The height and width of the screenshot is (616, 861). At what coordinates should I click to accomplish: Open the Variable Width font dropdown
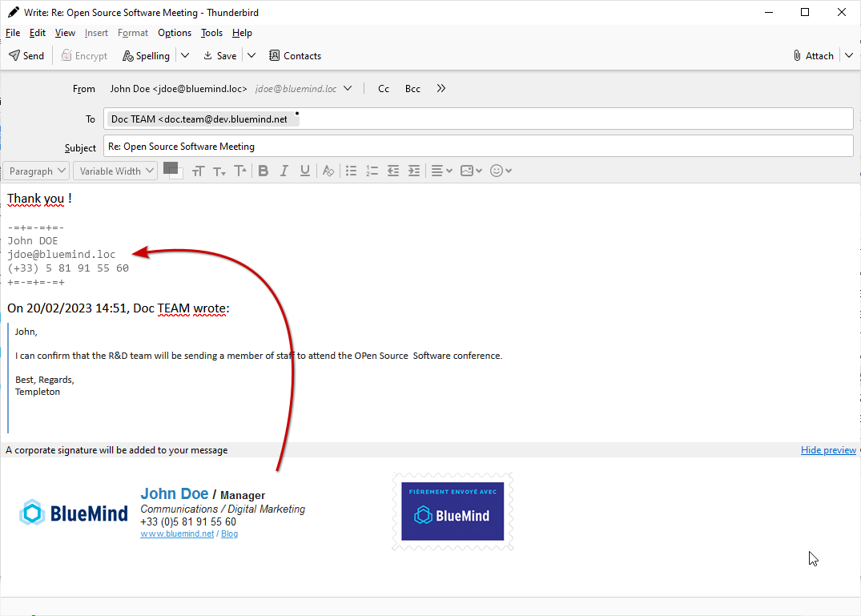[115, 171]
